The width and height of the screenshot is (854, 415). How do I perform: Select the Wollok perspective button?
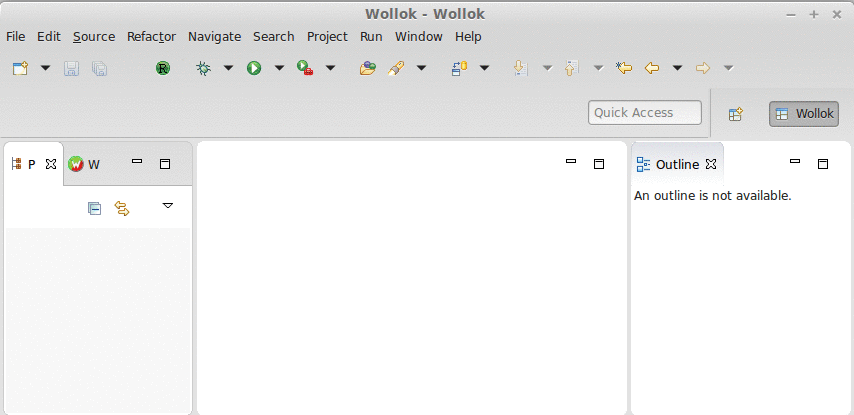coord(804,114)
